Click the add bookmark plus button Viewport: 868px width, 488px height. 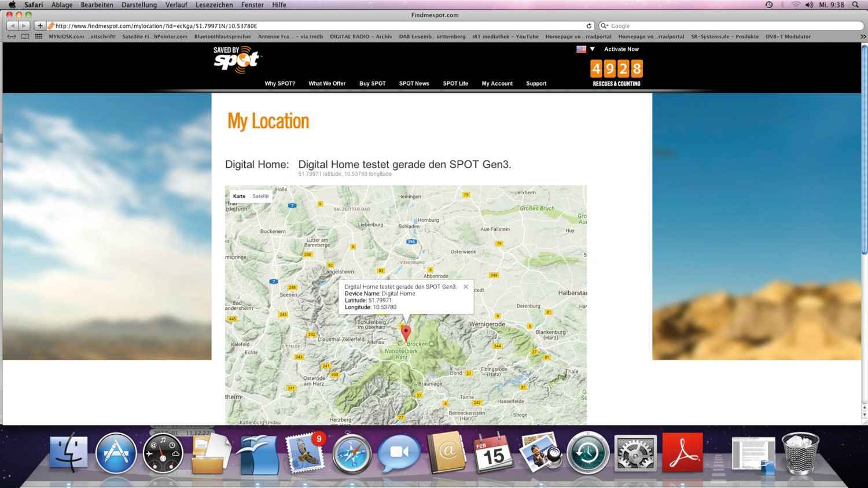40,26
